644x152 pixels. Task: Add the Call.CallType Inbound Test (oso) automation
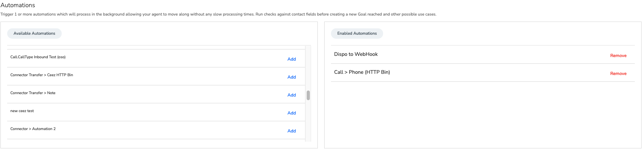pyautogui.click(x=292, y=59)
